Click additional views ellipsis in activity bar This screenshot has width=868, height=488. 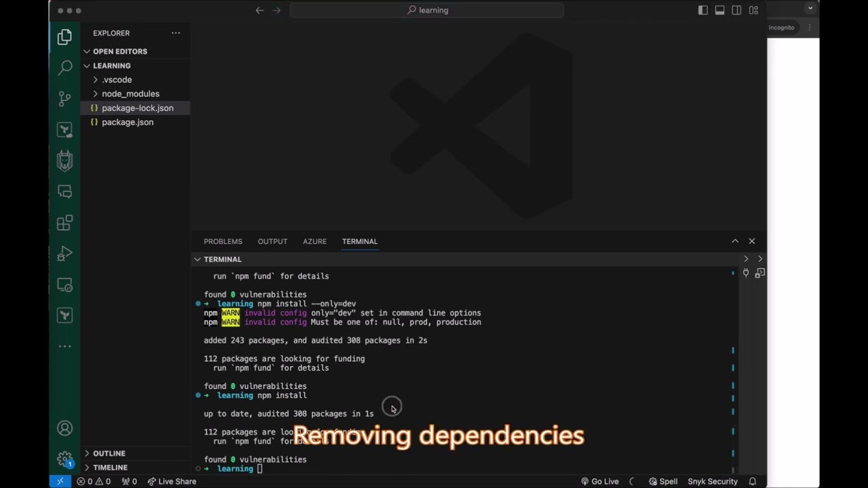coord(64,346)
